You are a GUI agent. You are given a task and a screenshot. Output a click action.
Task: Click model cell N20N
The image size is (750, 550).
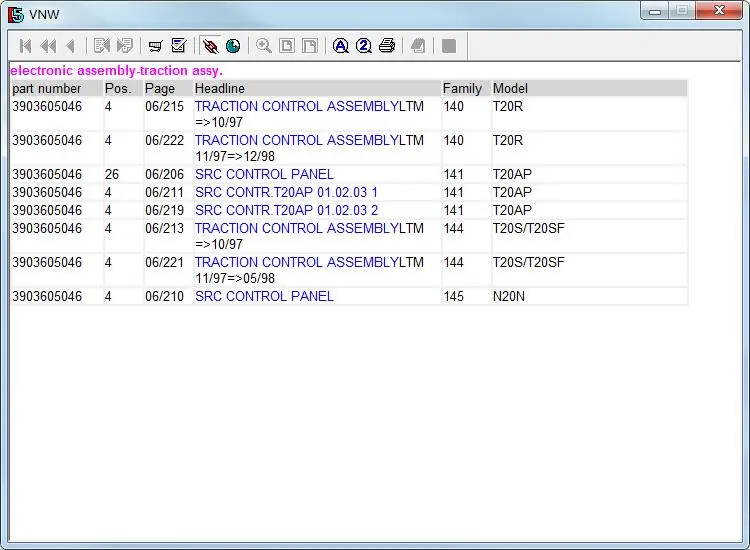tap(508, 297)
